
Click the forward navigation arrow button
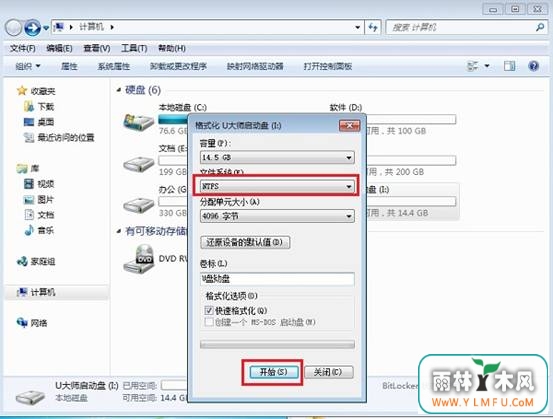[32, 28]
